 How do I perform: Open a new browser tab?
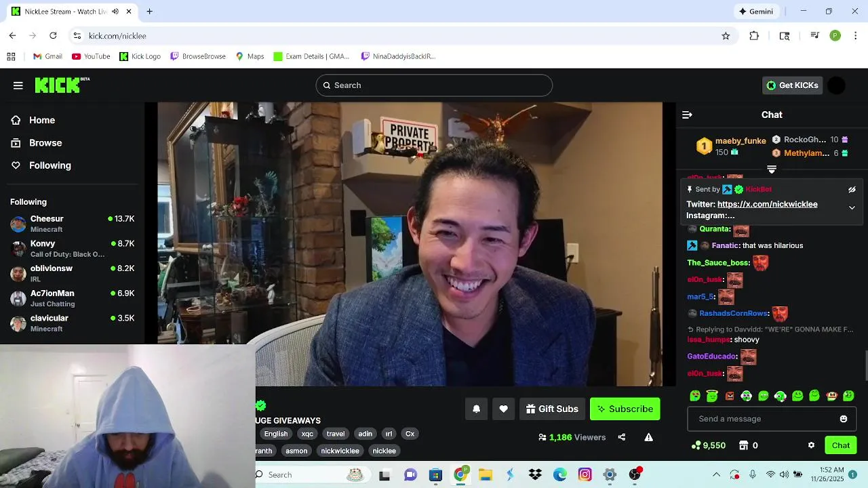(x=149, y=12)
